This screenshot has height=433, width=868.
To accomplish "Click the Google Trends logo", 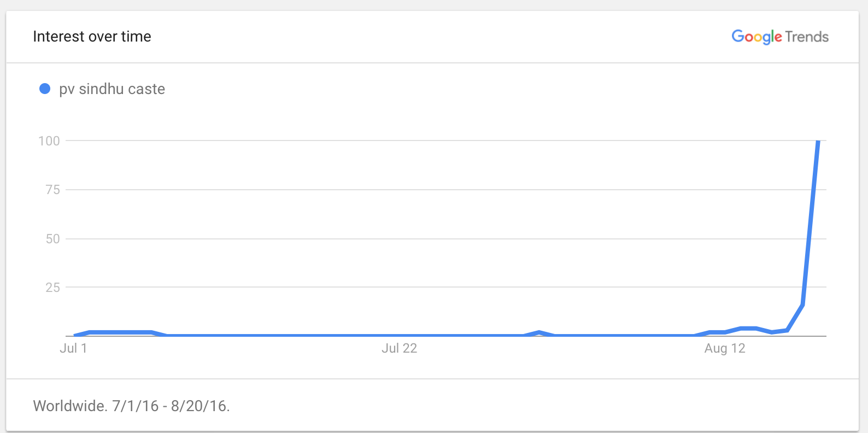I will click(x=780, y=37).
